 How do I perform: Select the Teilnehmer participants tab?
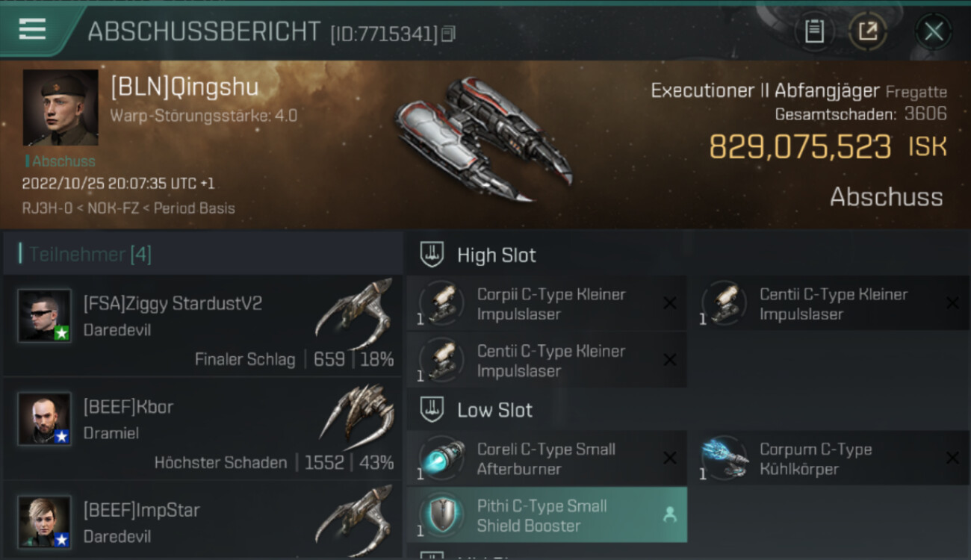tap(90, 255)
